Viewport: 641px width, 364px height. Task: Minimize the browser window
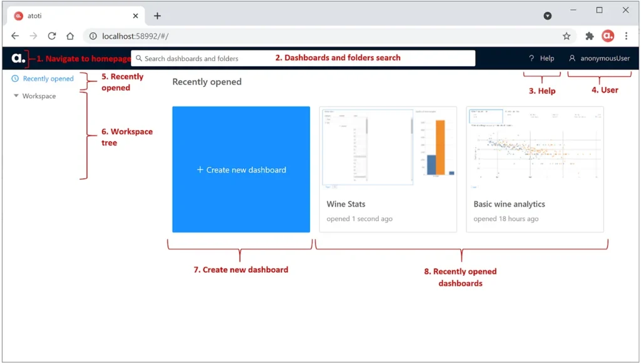(573, 10)
